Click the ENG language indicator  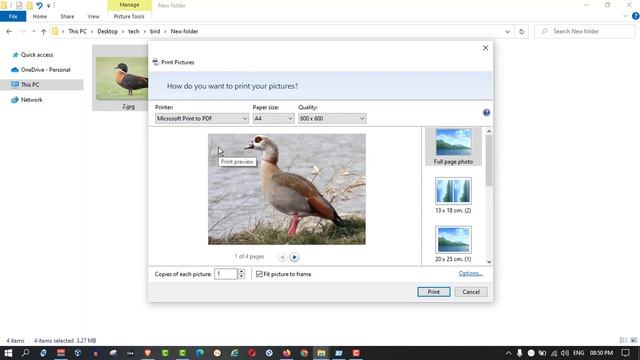point(578,353)
